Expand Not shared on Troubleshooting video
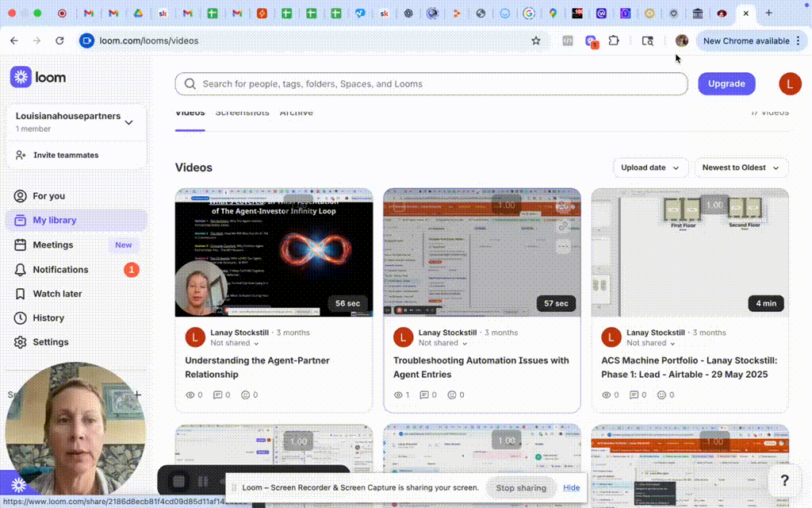812x508 pixels. click(x=442, y=343)
